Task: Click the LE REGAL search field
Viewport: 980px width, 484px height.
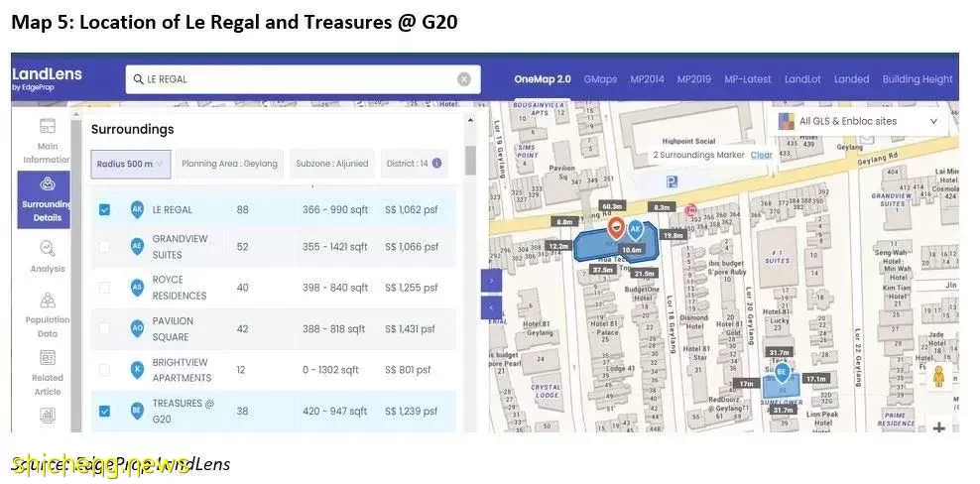Action: pos(303,79)
